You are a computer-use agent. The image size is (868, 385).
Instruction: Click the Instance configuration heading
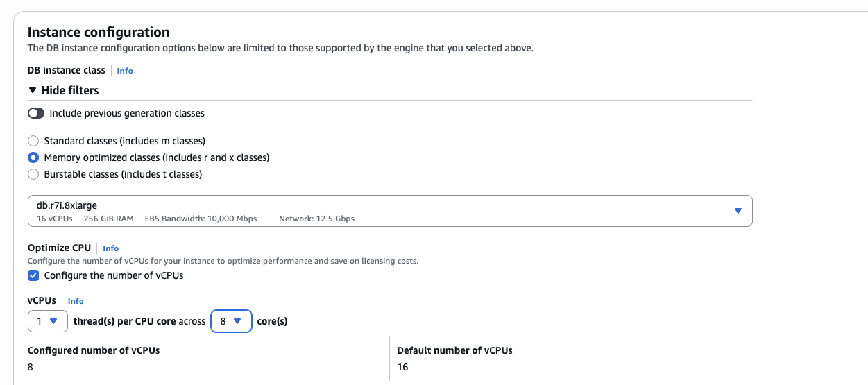(98, 32)
